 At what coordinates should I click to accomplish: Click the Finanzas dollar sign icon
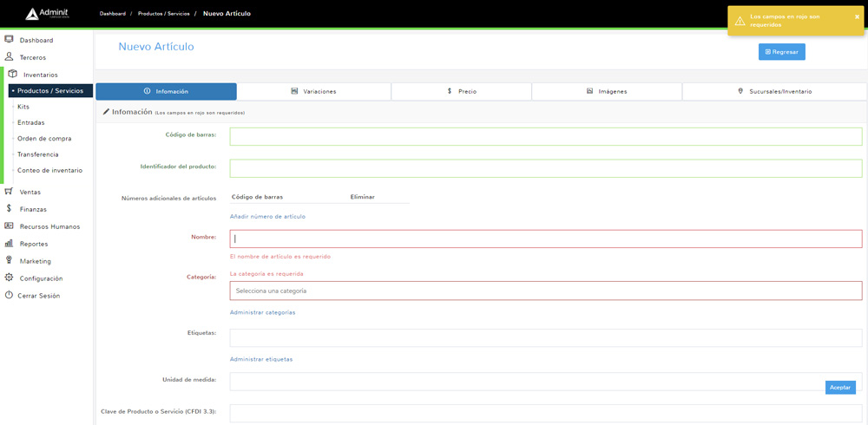(10, 209)
